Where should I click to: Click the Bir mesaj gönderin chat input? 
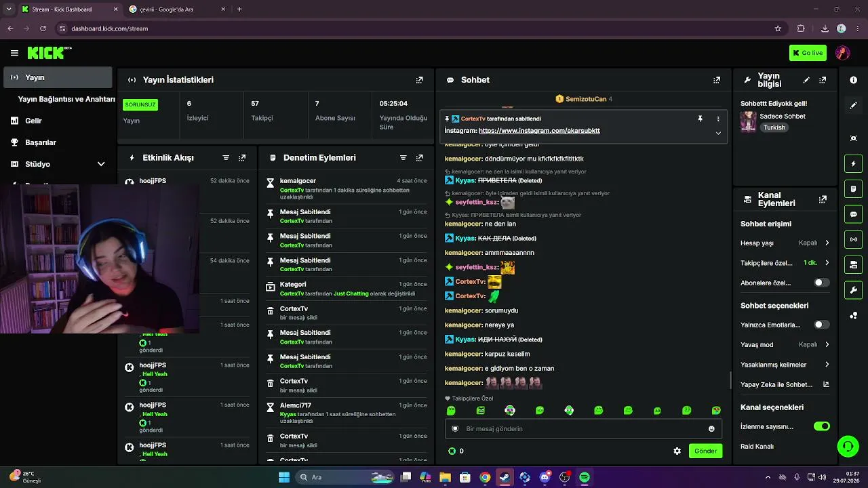pos(582,428)
